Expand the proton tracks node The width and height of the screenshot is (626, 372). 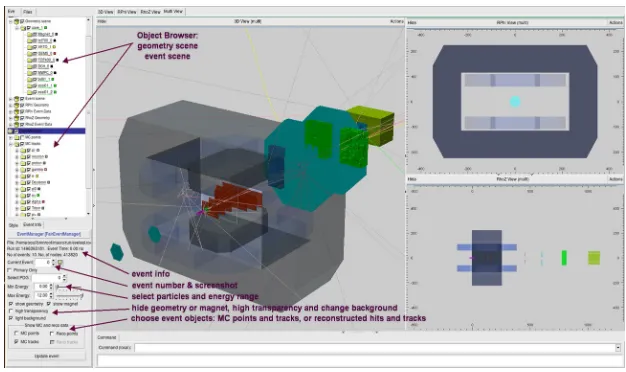pos(17,163)
